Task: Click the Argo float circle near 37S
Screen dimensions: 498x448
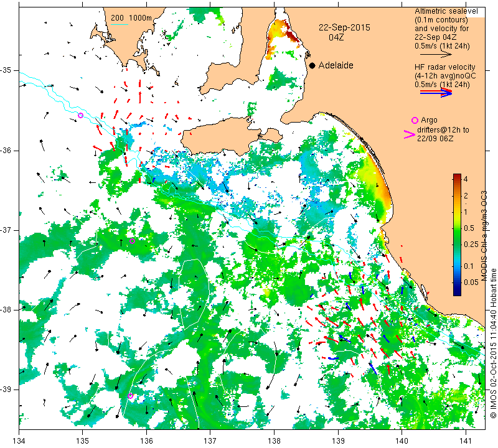Action: tap(133, 241)
